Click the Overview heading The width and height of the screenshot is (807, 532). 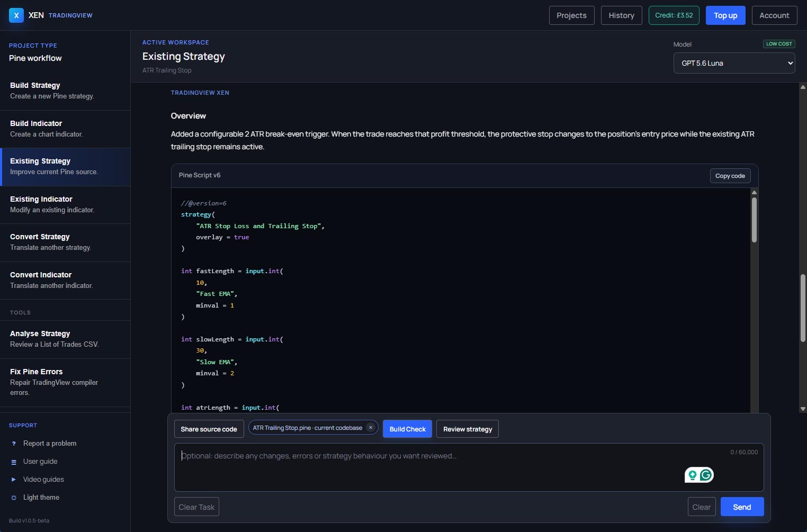pos(188,116)
